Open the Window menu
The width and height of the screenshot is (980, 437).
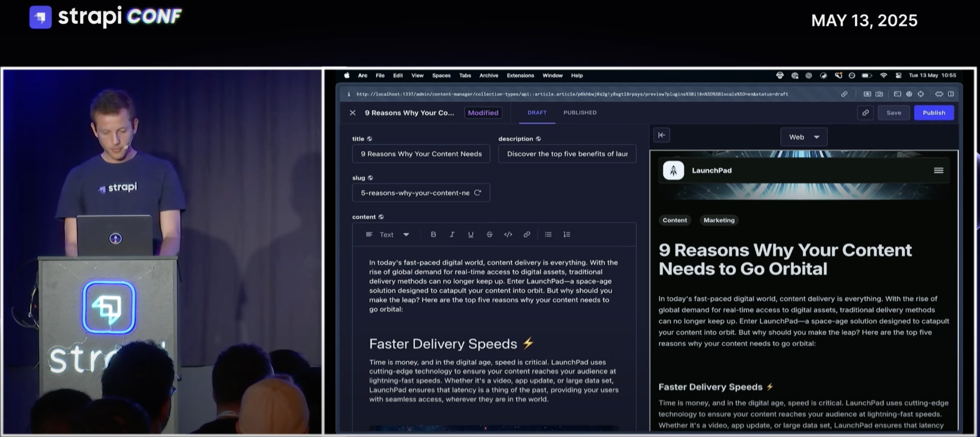point(552,75)
